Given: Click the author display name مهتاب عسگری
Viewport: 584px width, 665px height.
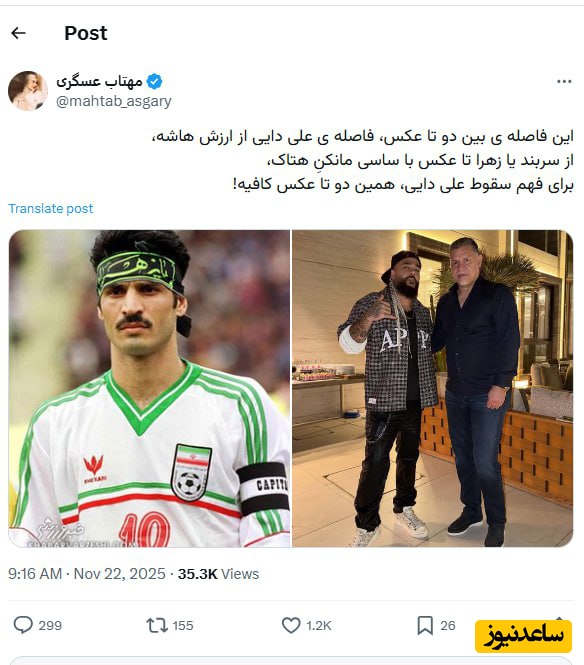Looking at the screenshot, I should tap(100, 81).
